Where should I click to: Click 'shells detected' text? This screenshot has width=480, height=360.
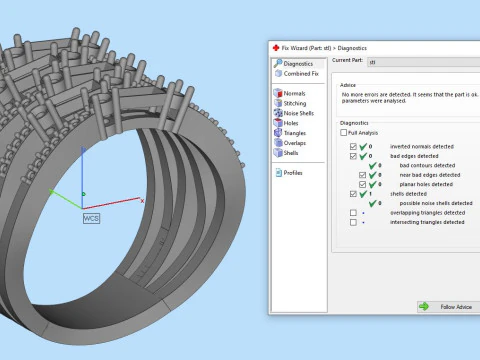click(408, 194)
